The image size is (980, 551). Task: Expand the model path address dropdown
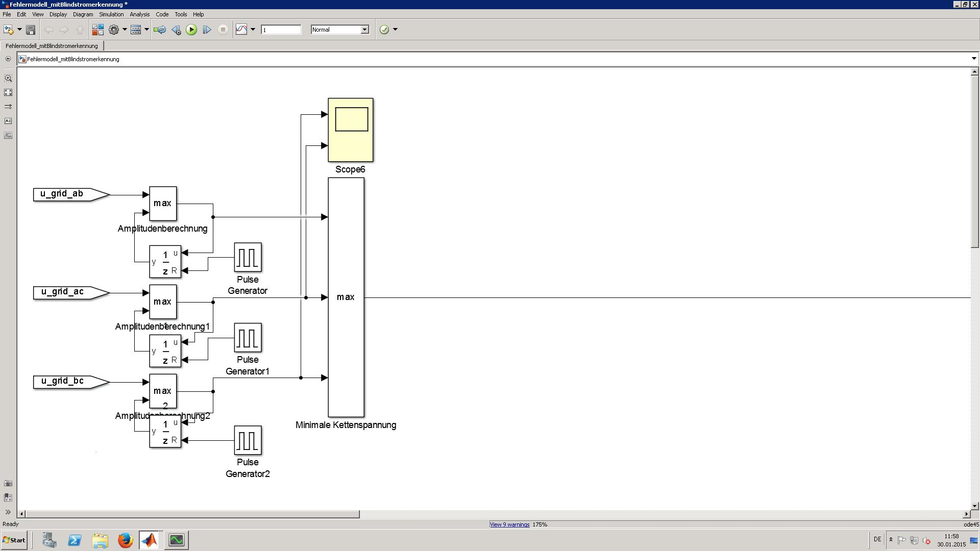tap(973, 59)
